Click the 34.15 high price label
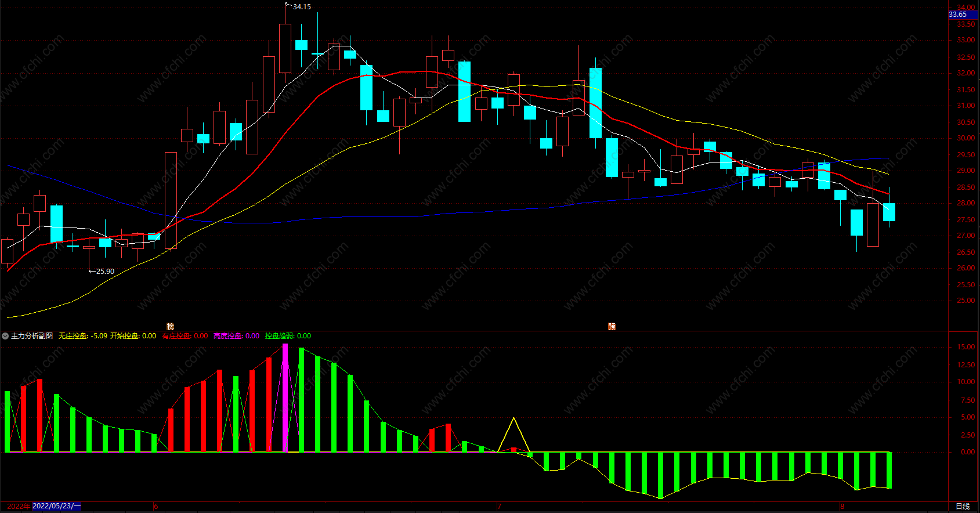The height and width of the screenshot is (513, 980). pos(302,7)
